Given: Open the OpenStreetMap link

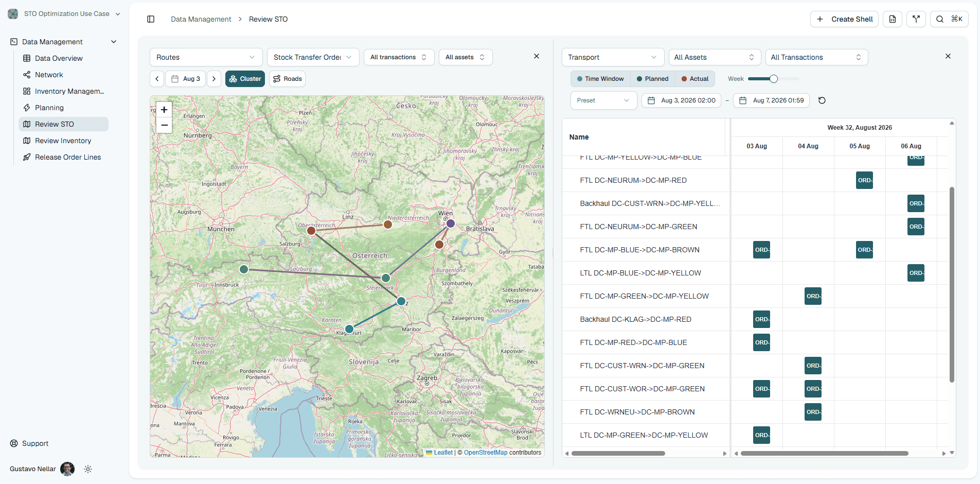Looking at the screenshot, I should coord(486,453).
